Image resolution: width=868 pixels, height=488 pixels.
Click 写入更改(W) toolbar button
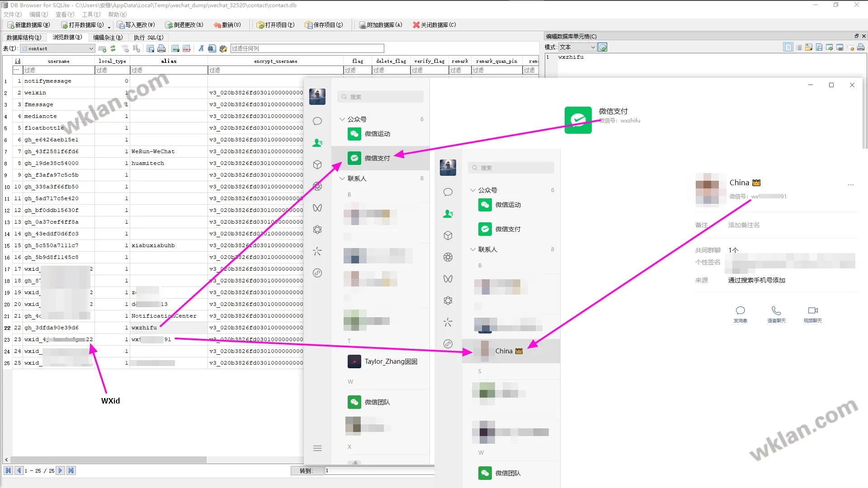click(x=136, y=25)
